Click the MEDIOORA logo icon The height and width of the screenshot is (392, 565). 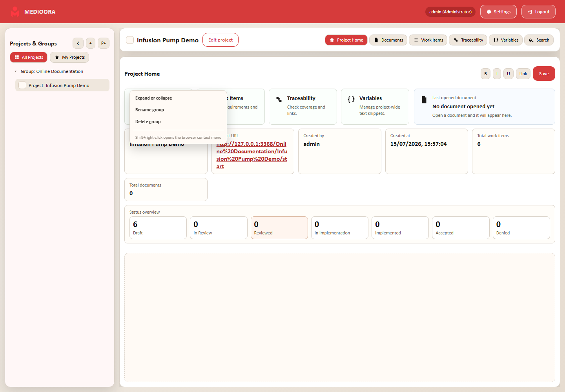coord(15,12)
